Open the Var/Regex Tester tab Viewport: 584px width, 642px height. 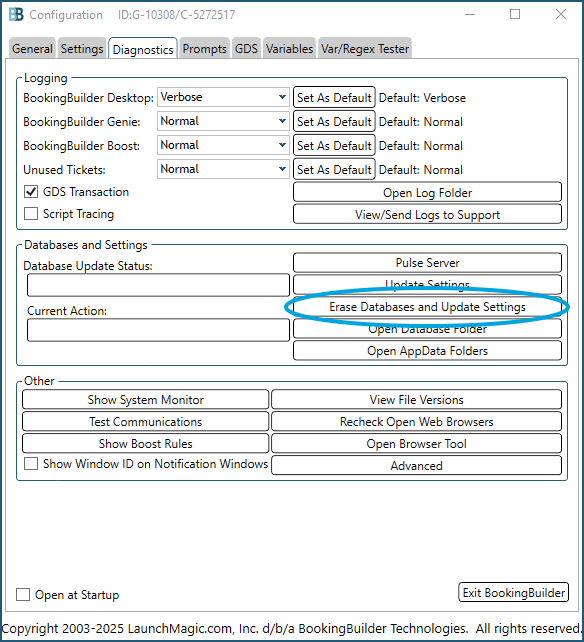pos(365,49)
